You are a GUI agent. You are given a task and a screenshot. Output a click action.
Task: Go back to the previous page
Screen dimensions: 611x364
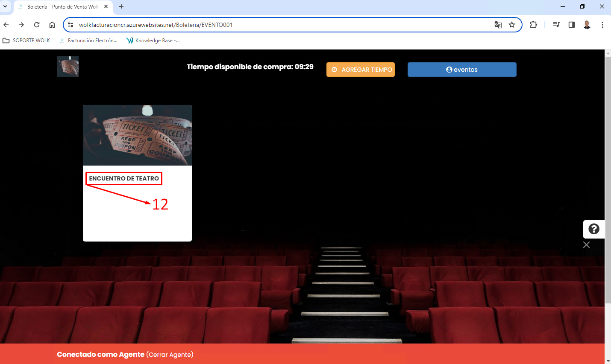6,25
